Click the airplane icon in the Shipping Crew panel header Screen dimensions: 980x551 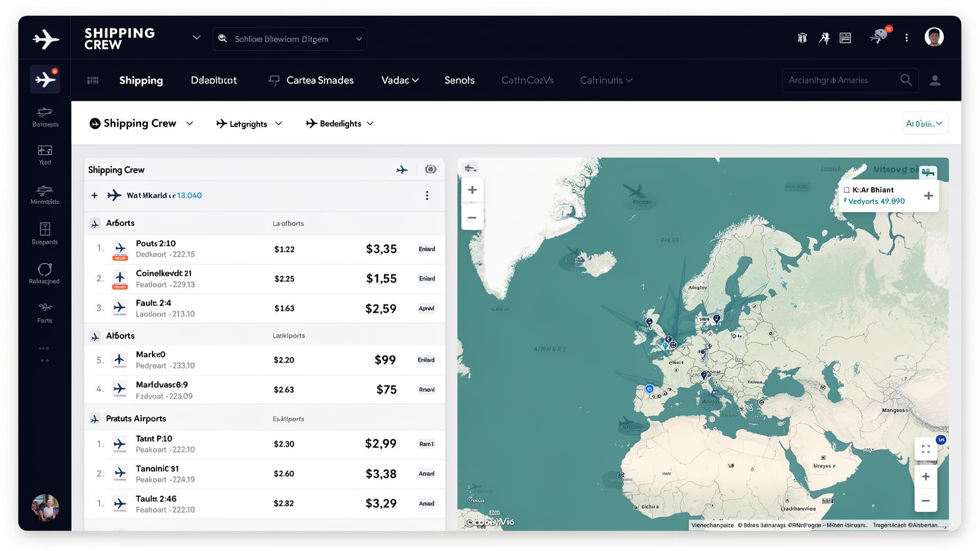(402, 169)
